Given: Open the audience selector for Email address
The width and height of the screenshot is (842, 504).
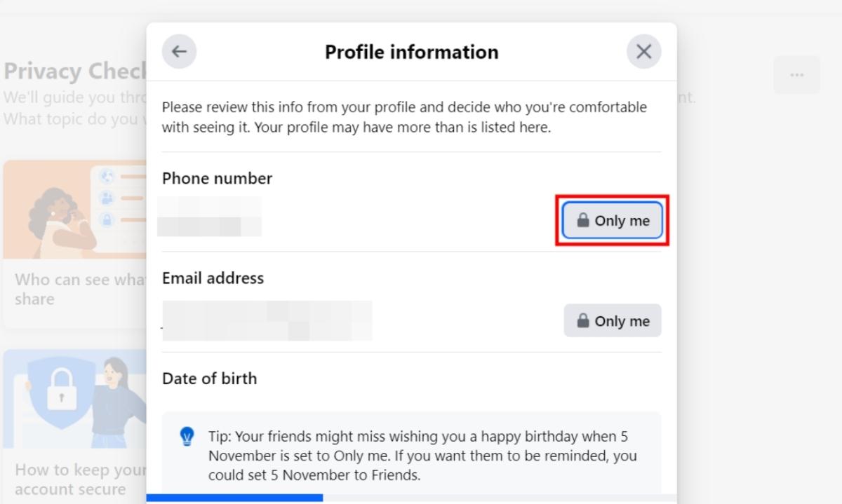Looking at the screenshot, I should (x=612, y=320).
